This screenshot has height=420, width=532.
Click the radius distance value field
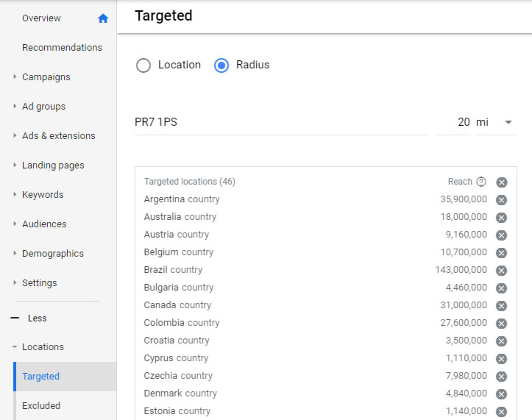[453, 122]
